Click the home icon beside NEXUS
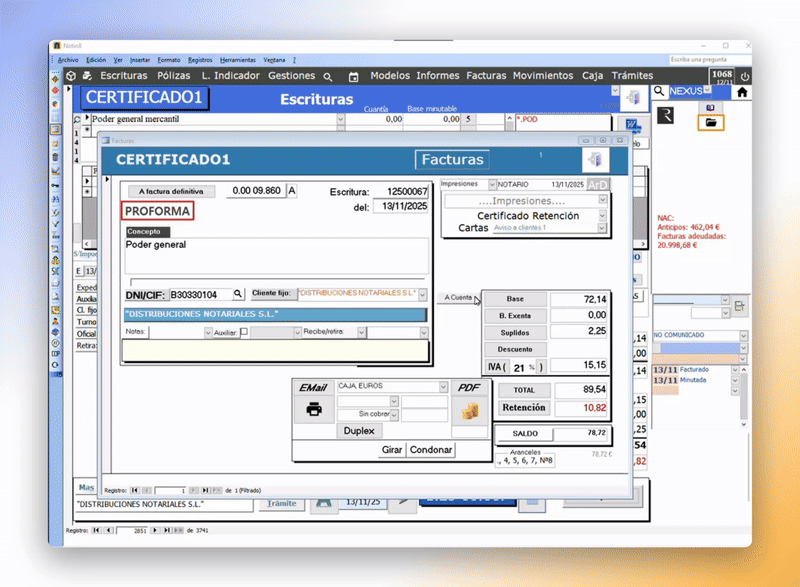This screenshot has width=800, height=587. click(741, 91)
